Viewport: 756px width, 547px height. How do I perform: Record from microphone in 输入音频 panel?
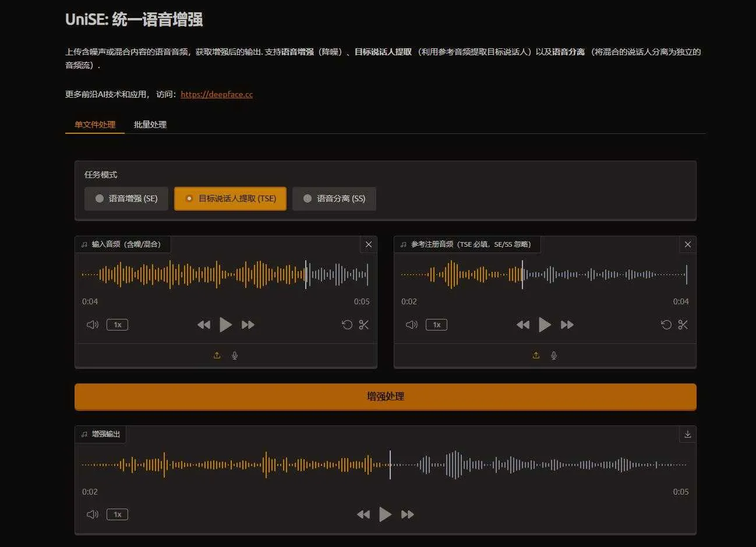pos(235,356)
